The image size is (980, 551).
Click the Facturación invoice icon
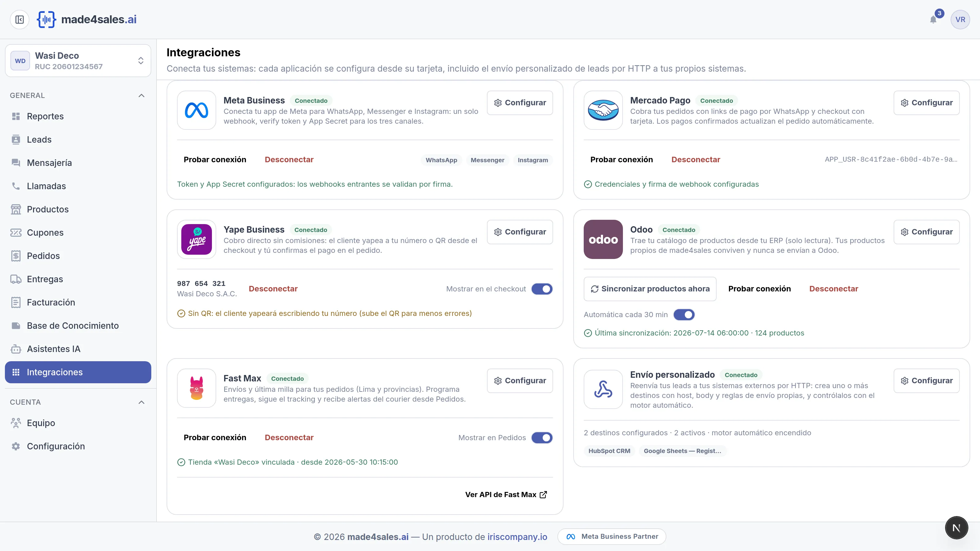coord(16,302)
